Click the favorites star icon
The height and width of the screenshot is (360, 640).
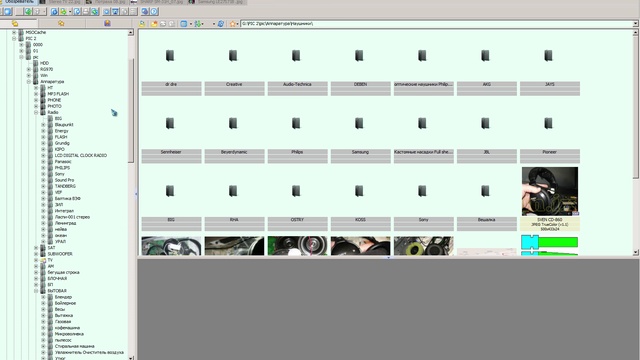point(233,24)
